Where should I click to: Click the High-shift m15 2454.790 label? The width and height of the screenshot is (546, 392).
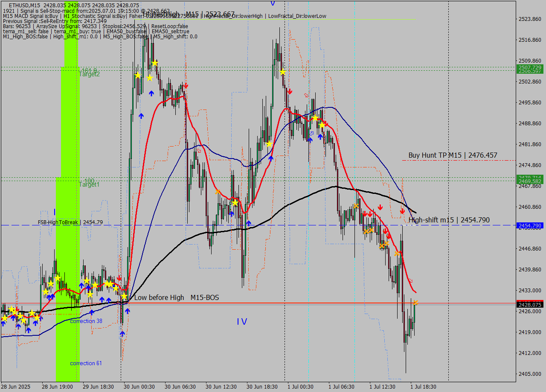[x=449, y=220]
